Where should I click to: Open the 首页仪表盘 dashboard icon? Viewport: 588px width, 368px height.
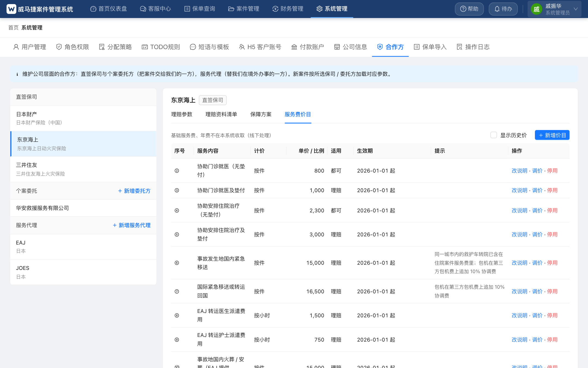click(x=93, y=9)
